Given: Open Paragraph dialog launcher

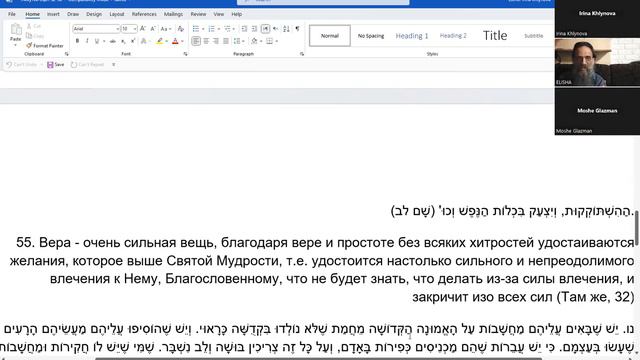Looking at the screenshot, I should (x=302, y=54).
